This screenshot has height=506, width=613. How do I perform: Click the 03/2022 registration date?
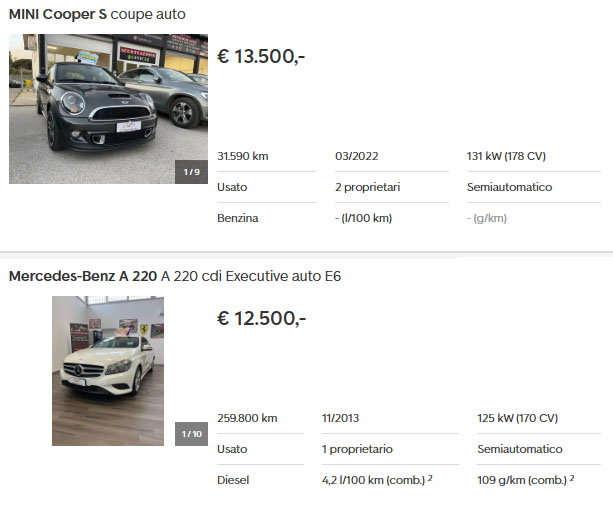tap(357, 156)
